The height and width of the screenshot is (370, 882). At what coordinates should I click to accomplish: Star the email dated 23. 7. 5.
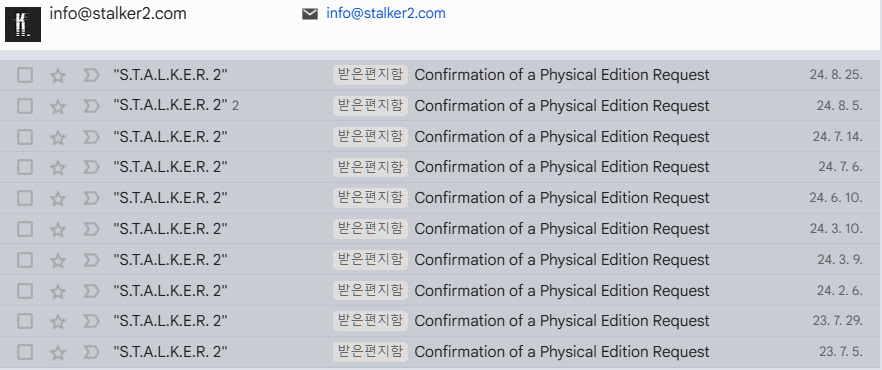click(58, 353)
